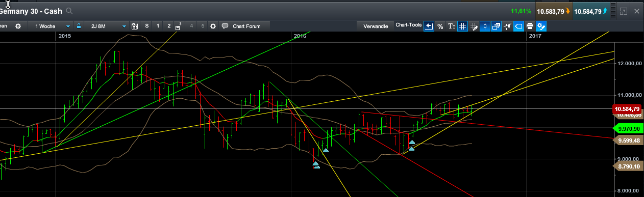
Task: Click the Germany 30 - Cash title
Action: pos(31,11)
